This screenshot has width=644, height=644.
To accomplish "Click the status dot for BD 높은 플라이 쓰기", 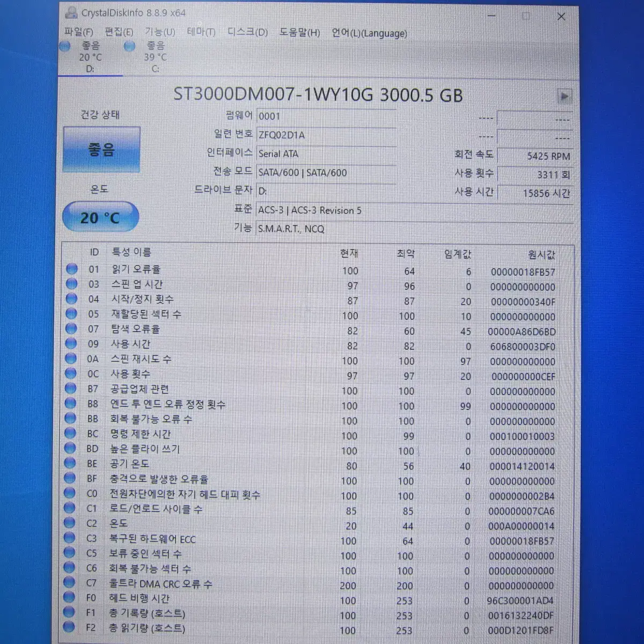I will click(x=70, y=448).
